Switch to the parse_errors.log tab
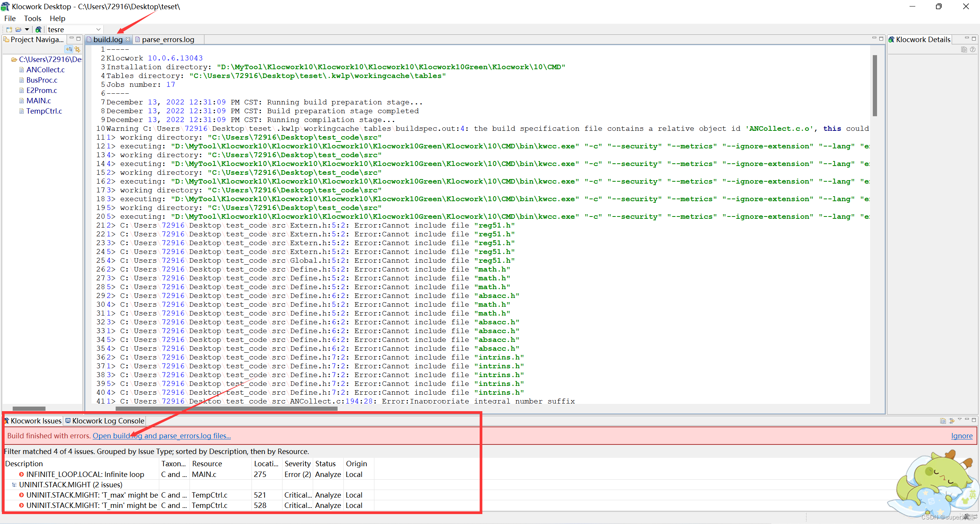This screenshot has height=524, width=980. [x=168, y=39]
